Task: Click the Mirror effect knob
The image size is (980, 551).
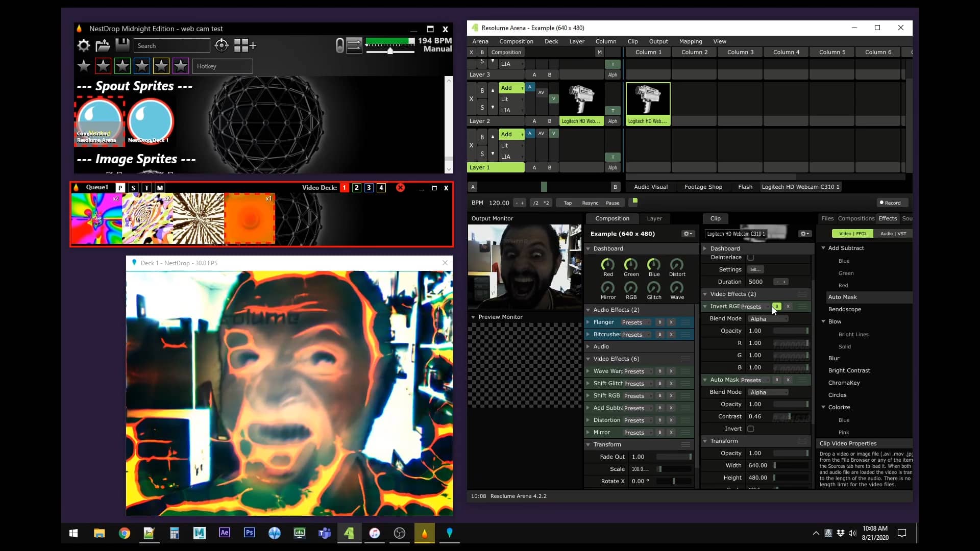Action: click(608, 289)
